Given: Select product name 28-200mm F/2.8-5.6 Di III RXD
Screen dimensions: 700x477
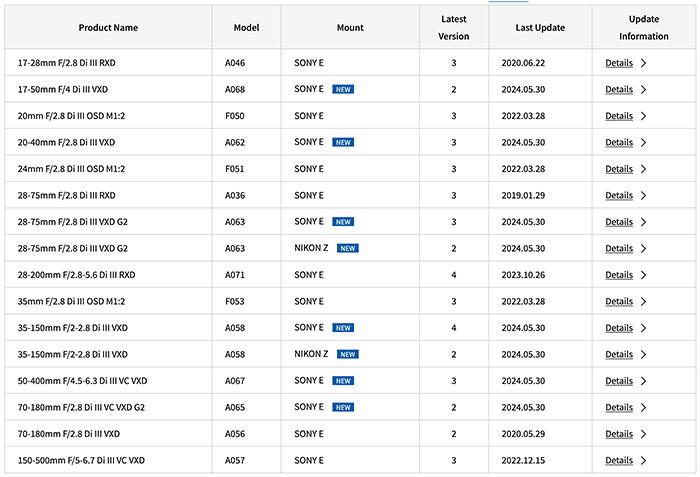Looking at the screenshot, I should tap(76, 275).
